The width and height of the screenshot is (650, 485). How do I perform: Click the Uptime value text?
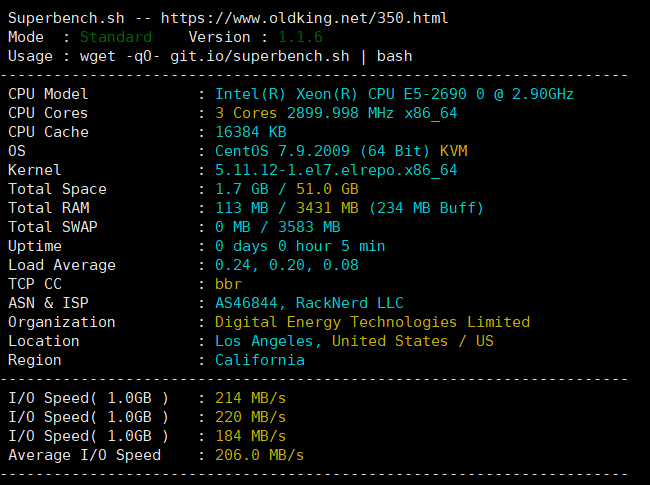point(300,246)
